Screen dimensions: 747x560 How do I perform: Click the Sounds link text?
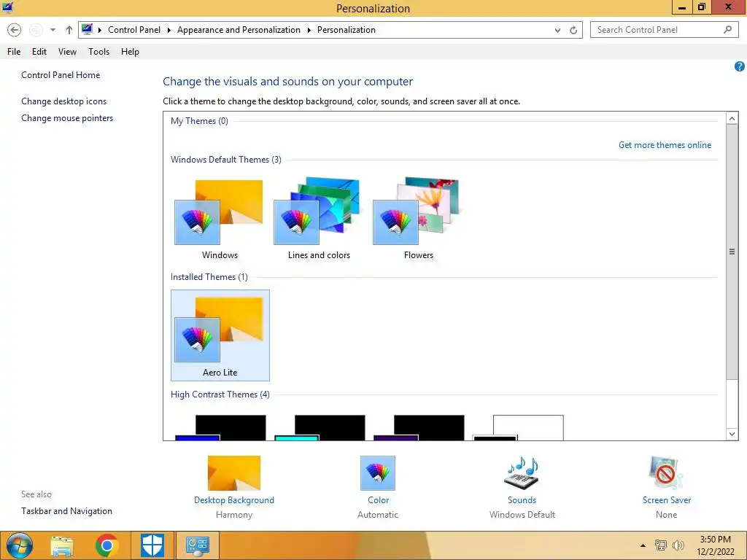click(522, 500)
